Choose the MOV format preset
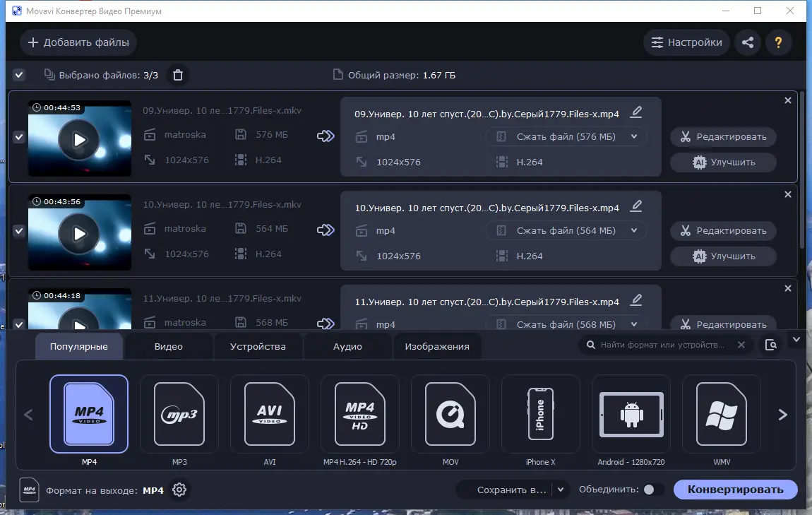 coord(450,413)
